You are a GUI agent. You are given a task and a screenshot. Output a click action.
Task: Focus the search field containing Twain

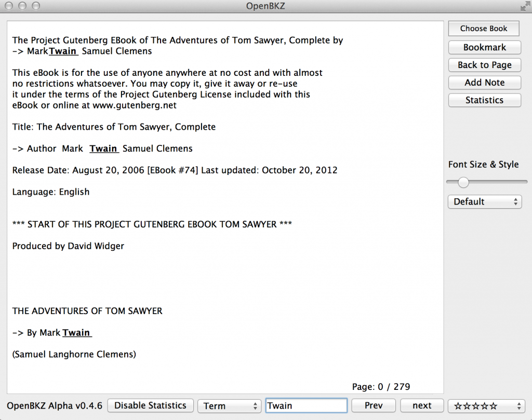(x=306, y=405)
